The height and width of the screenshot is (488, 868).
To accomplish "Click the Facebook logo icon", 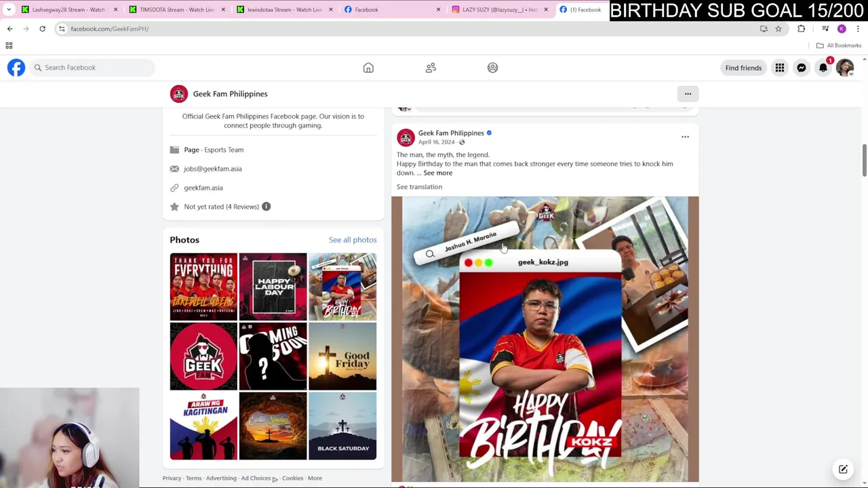I will 16,68.
